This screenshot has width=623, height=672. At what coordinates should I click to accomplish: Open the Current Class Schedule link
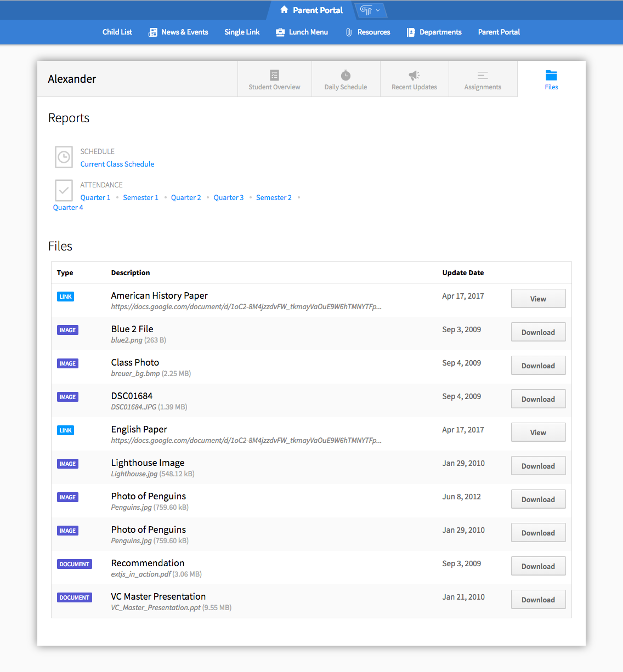pos(117,164)
